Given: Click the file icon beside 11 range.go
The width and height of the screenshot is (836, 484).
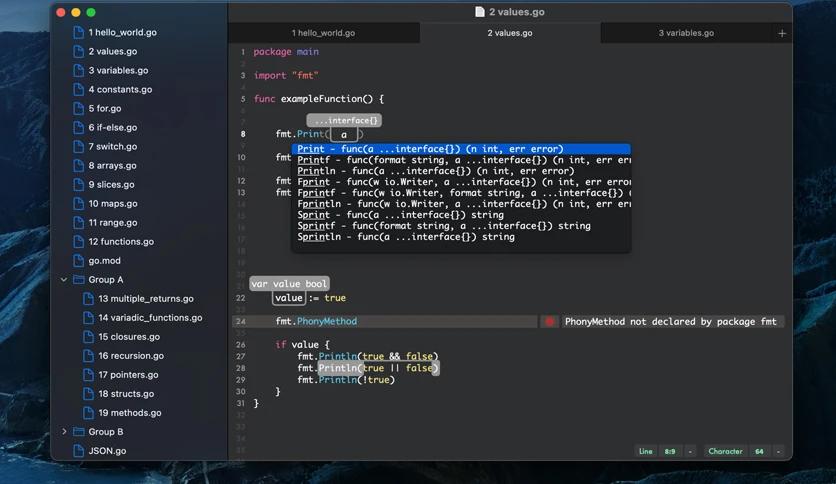Looking at the screenshot, I should coord(78,223).
